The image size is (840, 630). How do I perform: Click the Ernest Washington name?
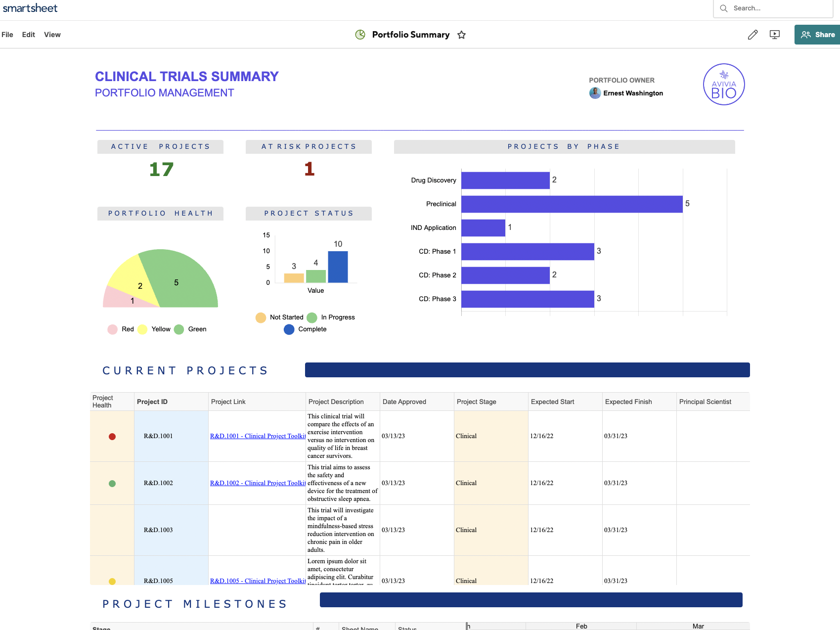point(633,93)
